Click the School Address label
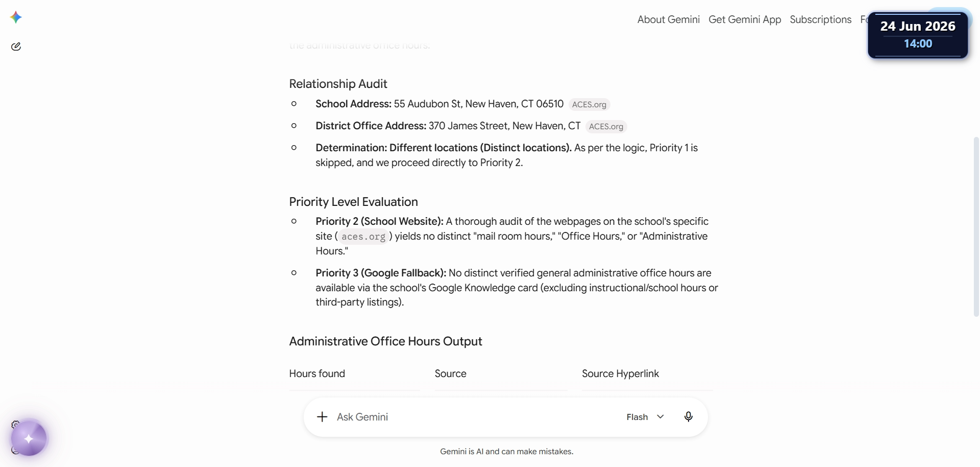Image resolution: width=980 pixels, height=467 pixels. coord(353,104)
